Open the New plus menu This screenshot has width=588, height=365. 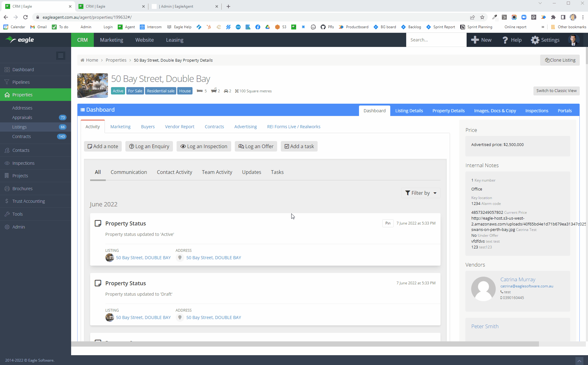pyautogui.click(x=481, y=40)
